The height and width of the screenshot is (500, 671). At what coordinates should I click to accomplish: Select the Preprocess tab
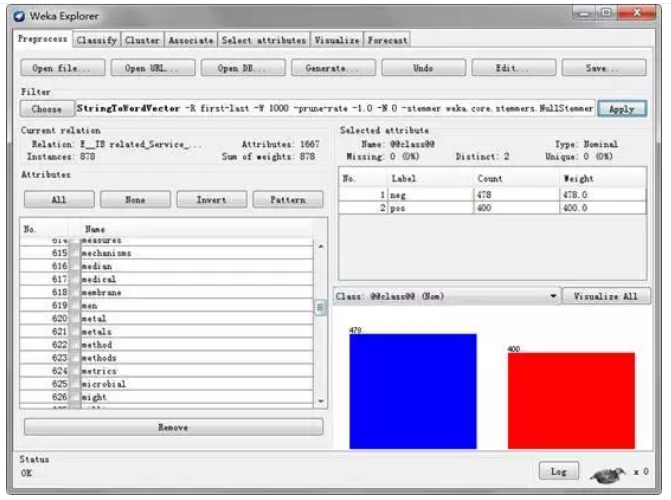pyautogui.click(x=42, y=39)
